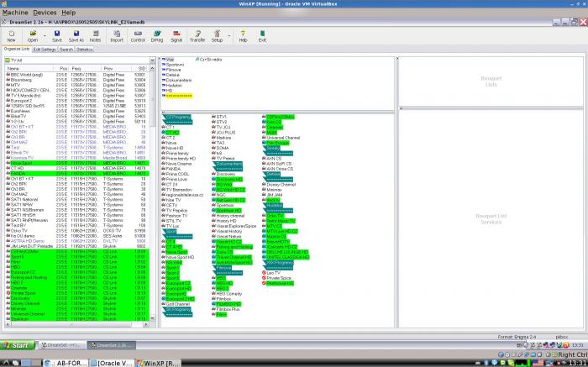
Task: Select Prima COOL in bouquet services
Action: [175, 174]
